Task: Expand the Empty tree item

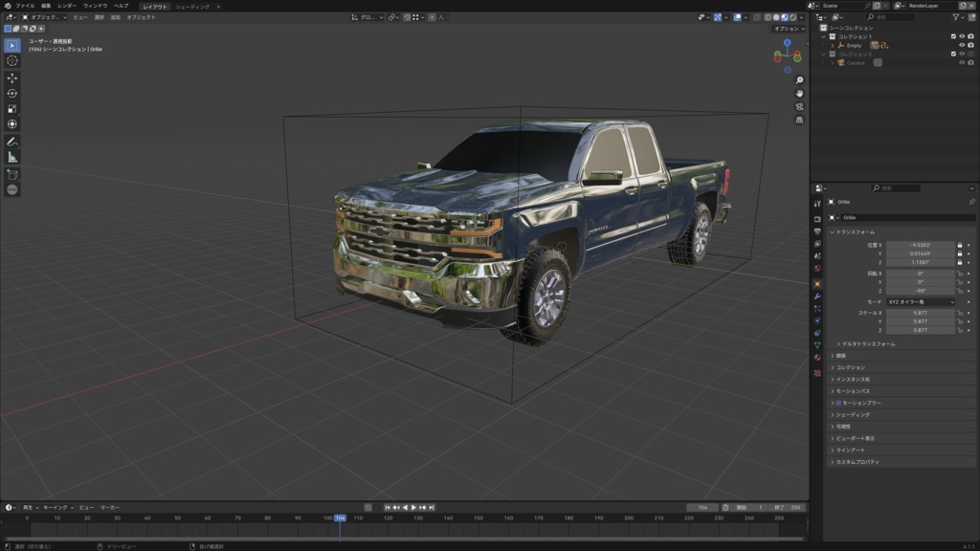Action: click(833, 45)
